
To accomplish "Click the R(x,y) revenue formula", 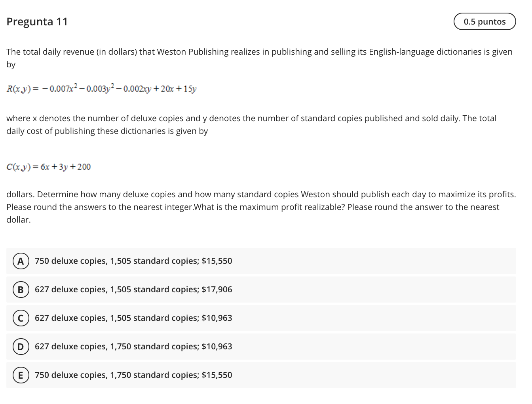I will tap(101, 88).
